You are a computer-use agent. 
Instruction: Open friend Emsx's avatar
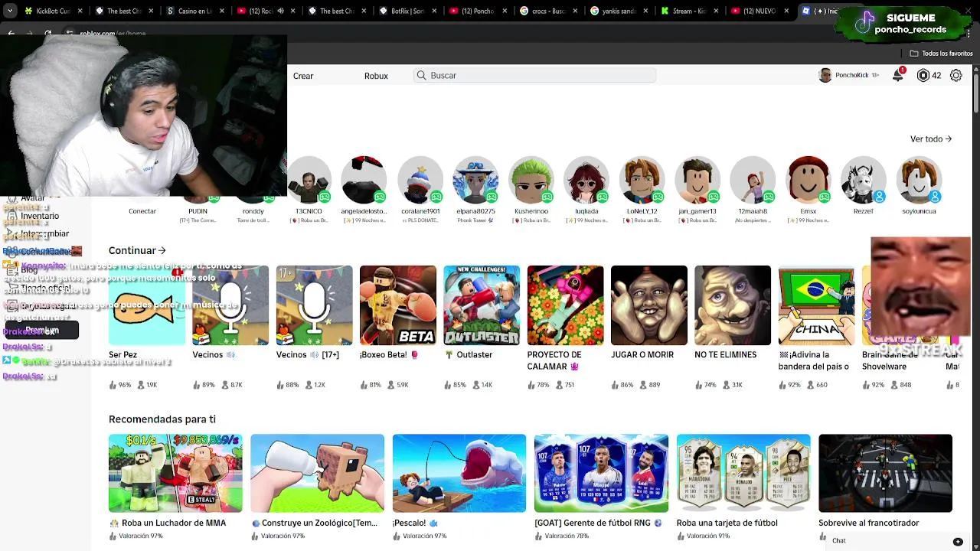coord(808,181)
